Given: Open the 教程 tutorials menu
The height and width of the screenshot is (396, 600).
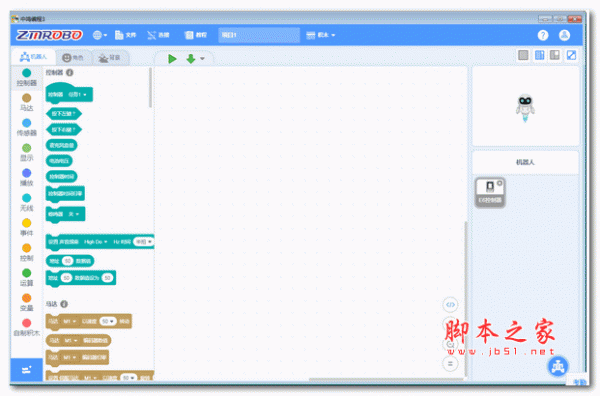Looking at the screenshot, I should [x=196, y=35].
